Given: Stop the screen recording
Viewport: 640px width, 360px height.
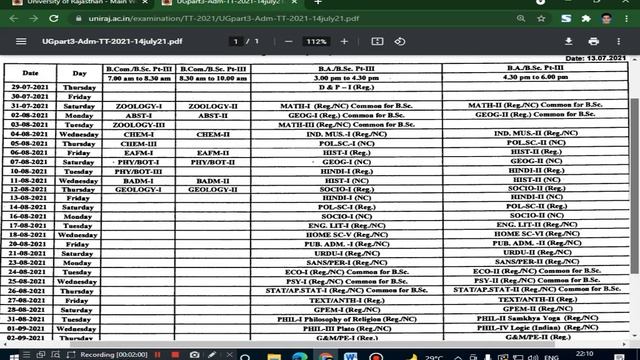Looking at the screenshot, I should coord(176,355).
